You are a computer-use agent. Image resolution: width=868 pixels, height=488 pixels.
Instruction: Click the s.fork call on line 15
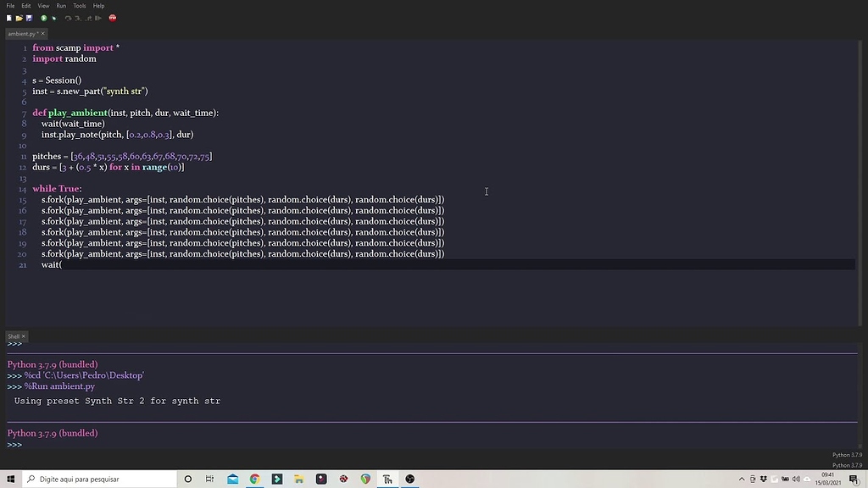point(243,200)
